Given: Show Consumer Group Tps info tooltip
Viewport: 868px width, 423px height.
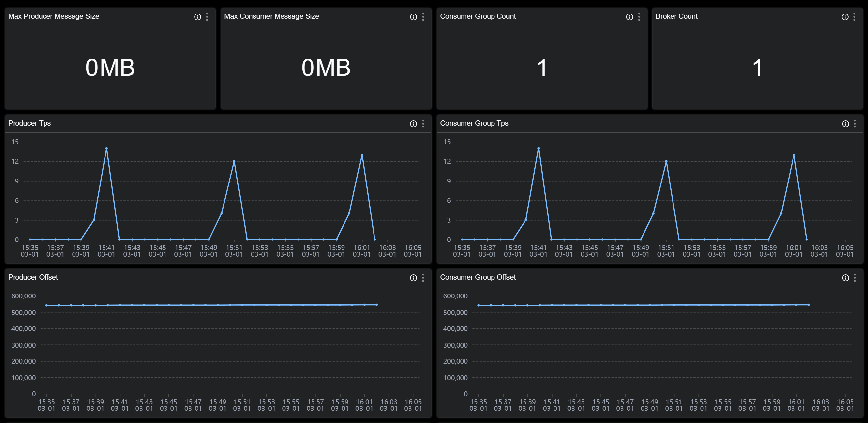Looking at the screenshot, I should (846, 124).
